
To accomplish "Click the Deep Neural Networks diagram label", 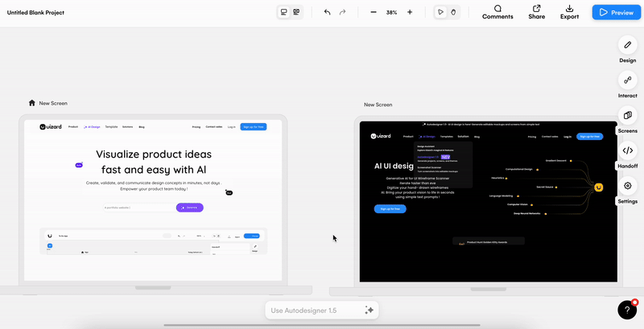I will click(x=527, y=214).
